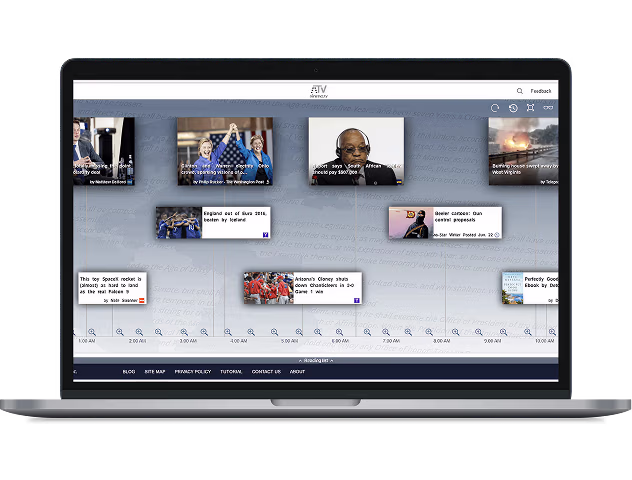Viewport: 632px width, 480px height.
Task: Click the Yahoo icon on England Euro card
Action: pyautogui.click(x=264, y=234)
